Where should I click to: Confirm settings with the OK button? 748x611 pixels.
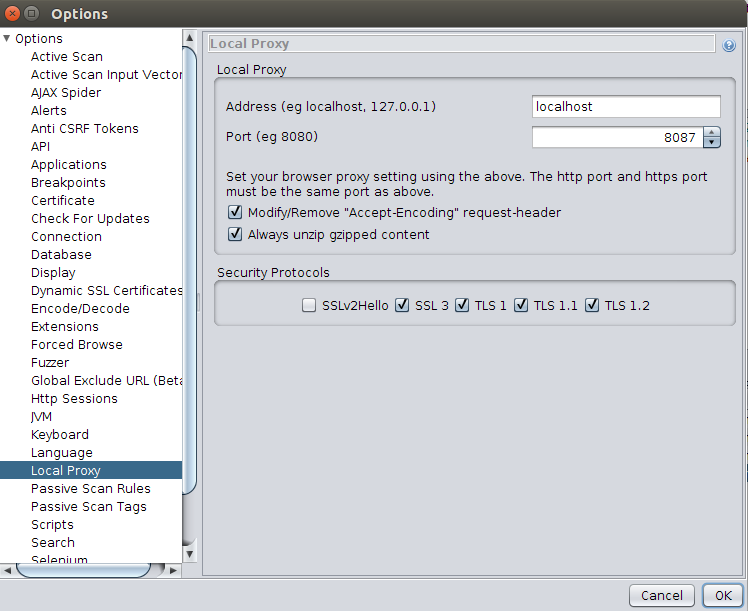coord(723,595)
